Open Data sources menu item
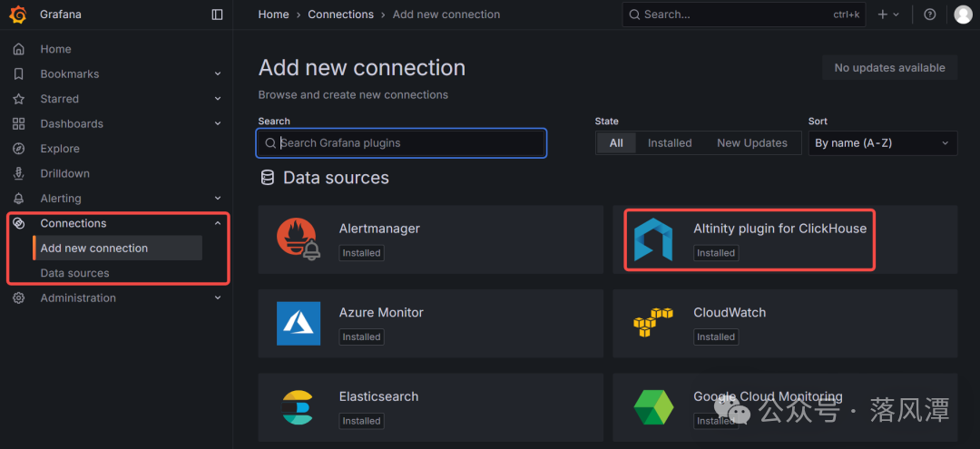980x449 pixels. click(x=75, y=273)
